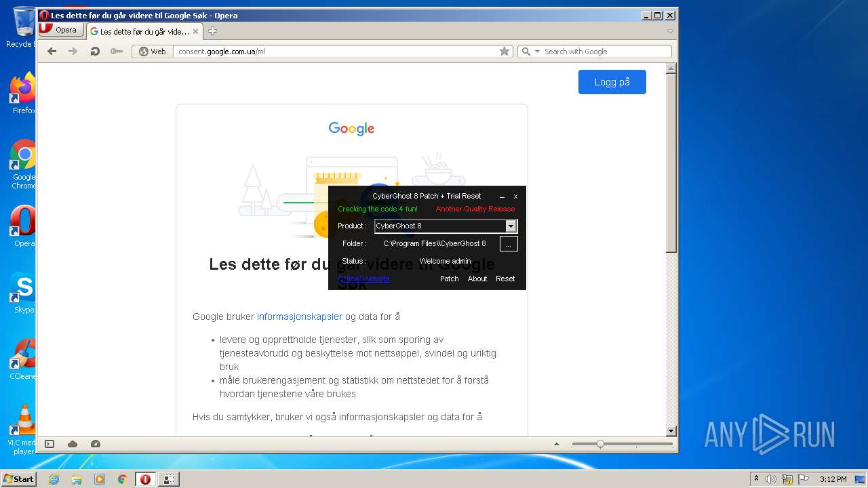Open the CCleaner desktop shortcut
This screenshot has width=868, height=488.
pyautogui.click(x=23, y=359)
